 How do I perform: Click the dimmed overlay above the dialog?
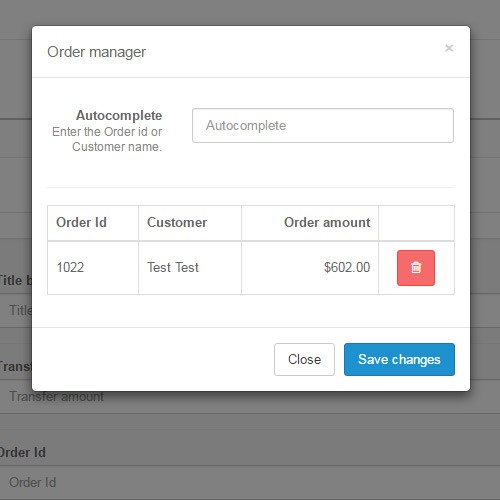[x=250, y=13]
